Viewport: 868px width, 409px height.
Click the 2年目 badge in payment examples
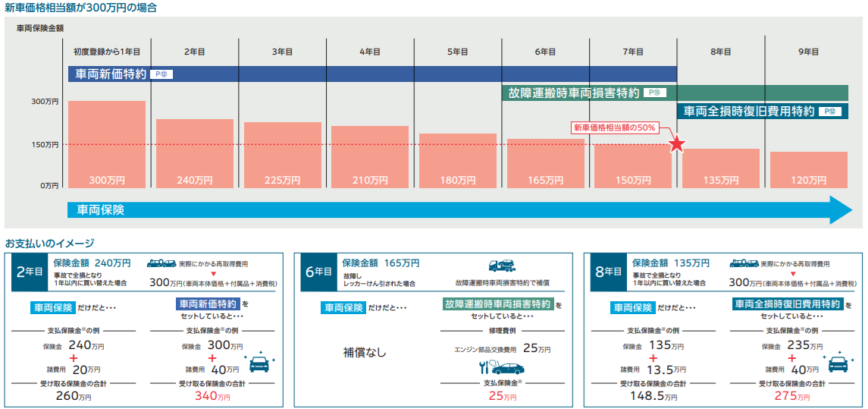pyautogui.click(x=30, y=272)
